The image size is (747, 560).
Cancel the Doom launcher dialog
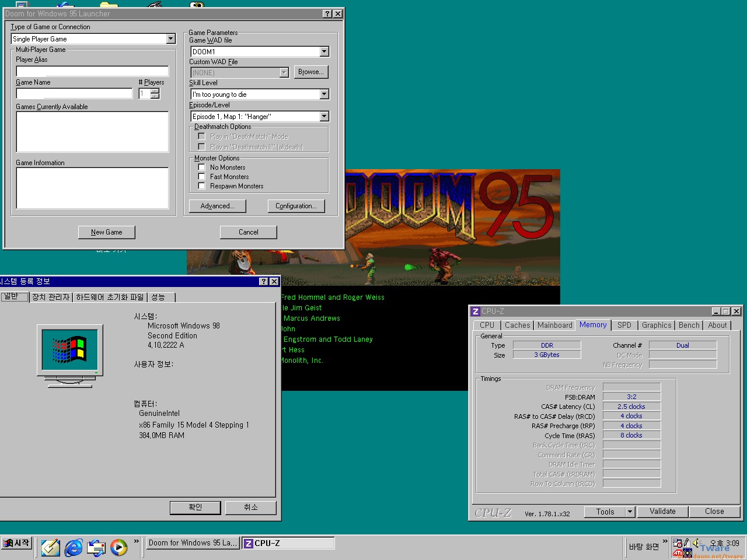pos(249,232)
